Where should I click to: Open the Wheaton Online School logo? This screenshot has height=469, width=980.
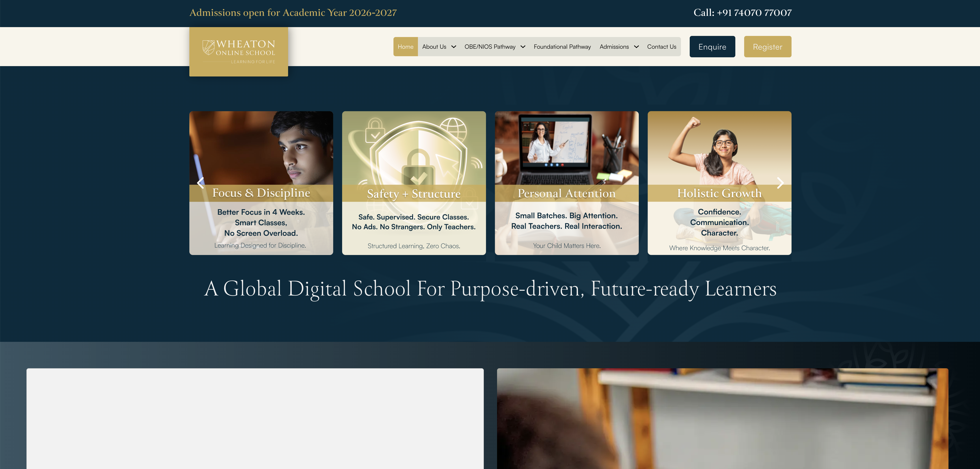238,52
